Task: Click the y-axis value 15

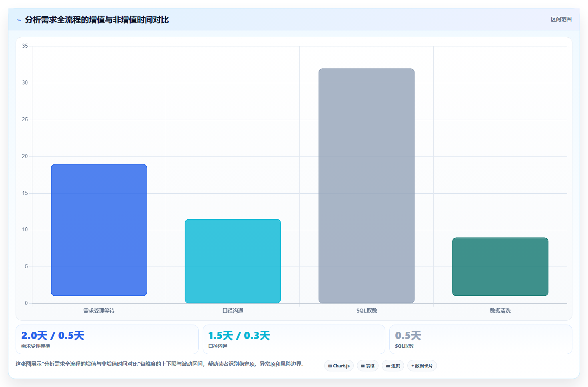Action: (x=25, y=193)
